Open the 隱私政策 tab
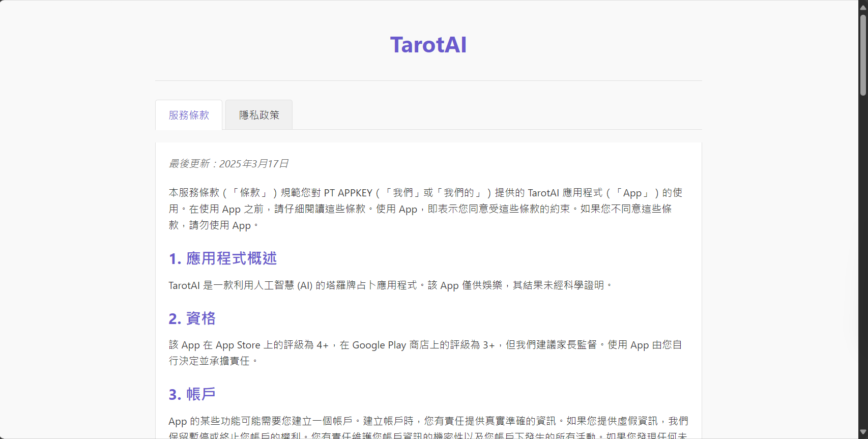The height and width of the screenshot is (439, 868). click(x=259, y=115)
